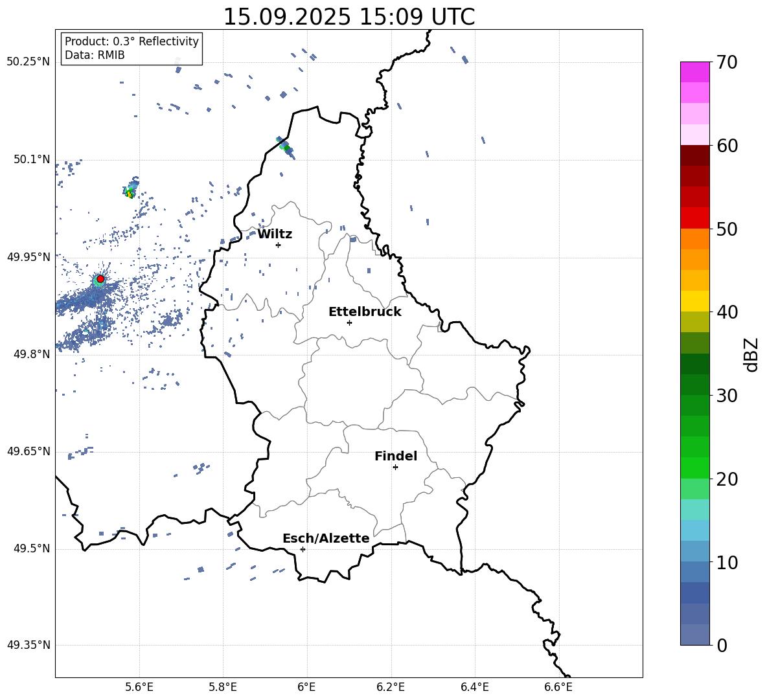Click the longitude label '6.6°E'
This screenshot has width=767, height=700.
tap(558, 687)
